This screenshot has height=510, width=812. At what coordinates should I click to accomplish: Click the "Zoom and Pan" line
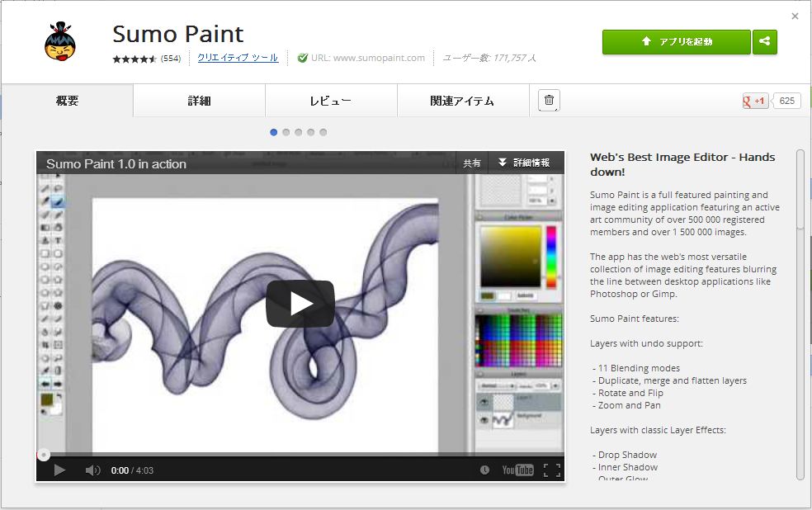point(626,405)
